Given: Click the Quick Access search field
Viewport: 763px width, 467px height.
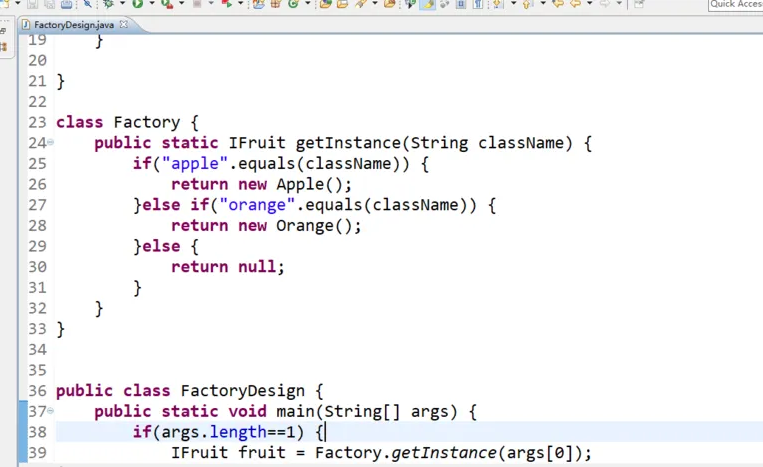Looking at the screenshot, I should pyautogui.click(x=735, y=5).
